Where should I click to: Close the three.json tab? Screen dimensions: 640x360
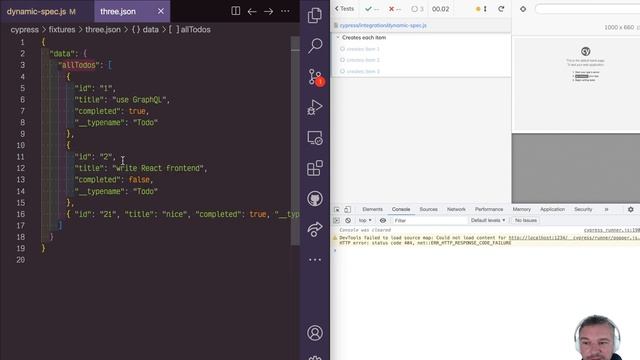(x=161, y=11)
